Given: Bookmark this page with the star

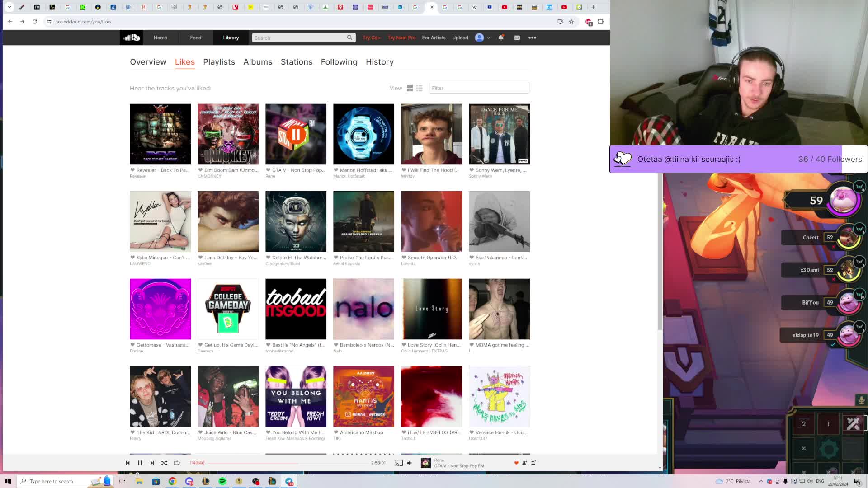Looking at the screenshot, I should click(571, 22).
